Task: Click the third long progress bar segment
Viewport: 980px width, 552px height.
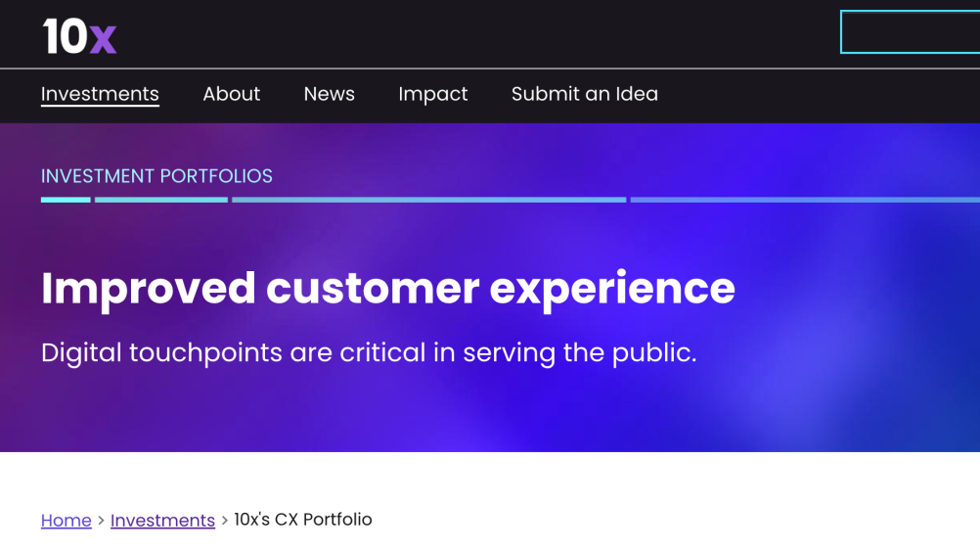Action: 428,200
